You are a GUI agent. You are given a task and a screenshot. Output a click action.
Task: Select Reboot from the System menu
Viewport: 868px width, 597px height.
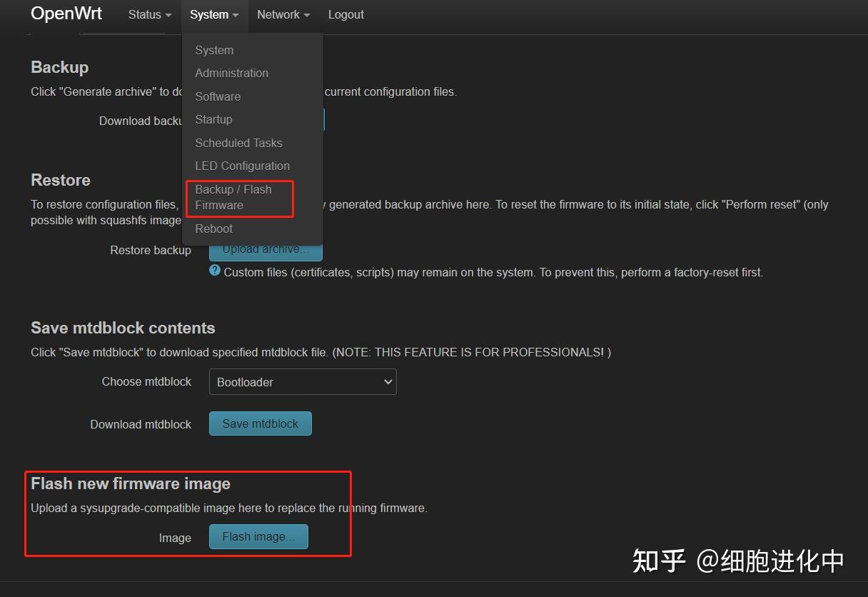pyautogui.click(x=213, y=229)
